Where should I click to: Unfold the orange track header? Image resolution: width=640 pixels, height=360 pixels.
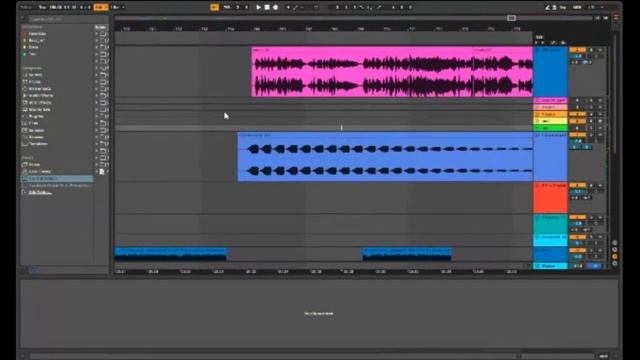[538, 114]
